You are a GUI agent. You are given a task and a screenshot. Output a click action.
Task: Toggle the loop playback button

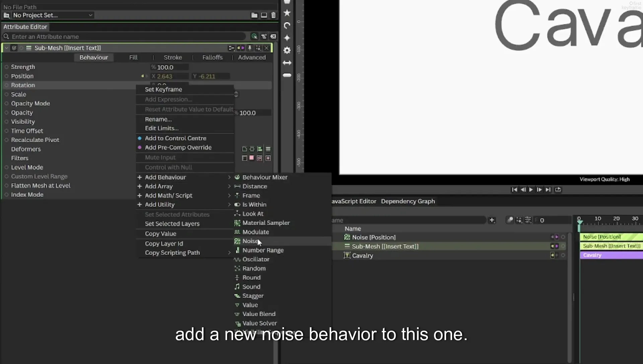click(x=558, y=189)
